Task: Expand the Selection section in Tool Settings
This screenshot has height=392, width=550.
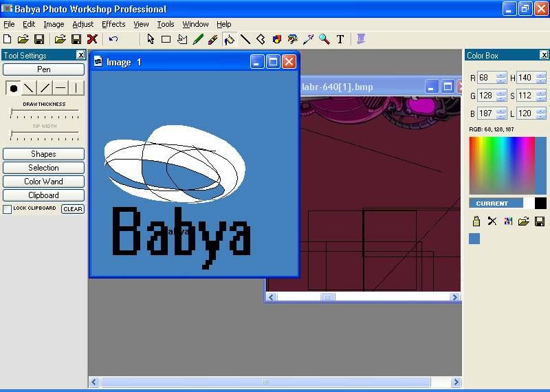Action: pyautogui.click(x=43, y=167)
